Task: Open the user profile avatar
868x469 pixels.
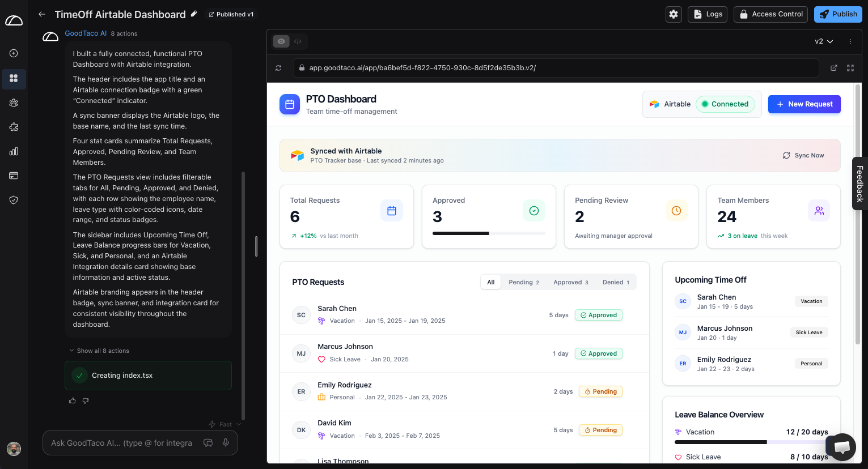Action: 14,449
